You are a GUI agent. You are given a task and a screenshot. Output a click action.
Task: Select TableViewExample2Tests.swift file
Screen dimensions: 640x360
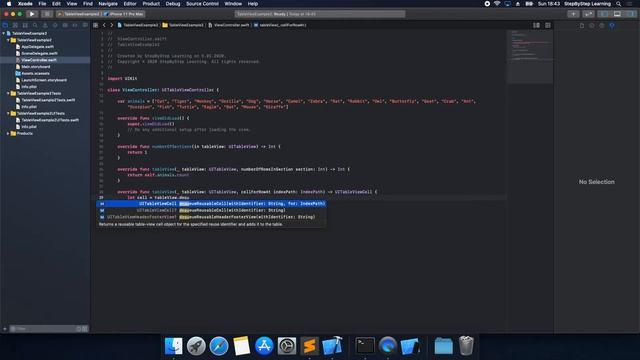point(48,100)
